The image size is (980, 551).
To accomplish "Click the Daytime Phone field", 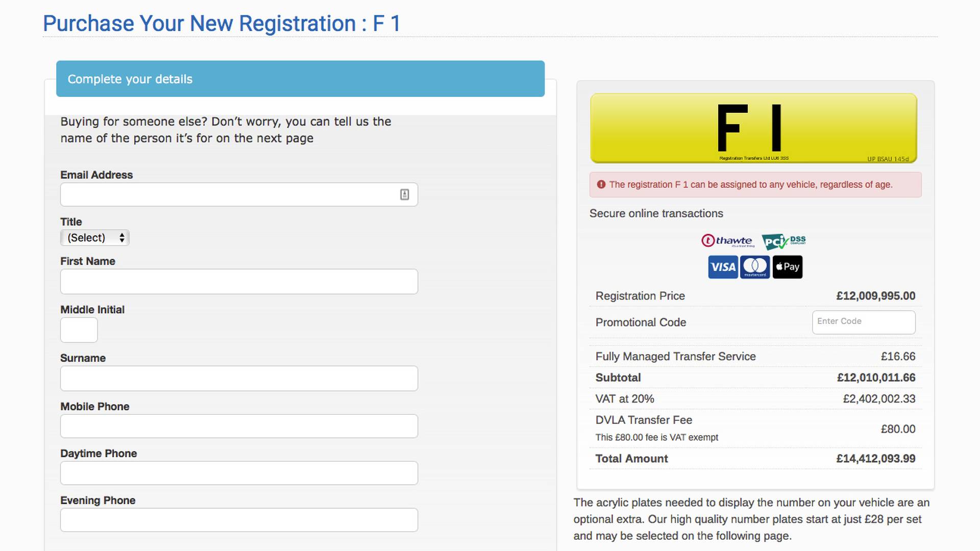I will (x=239, y=473).
